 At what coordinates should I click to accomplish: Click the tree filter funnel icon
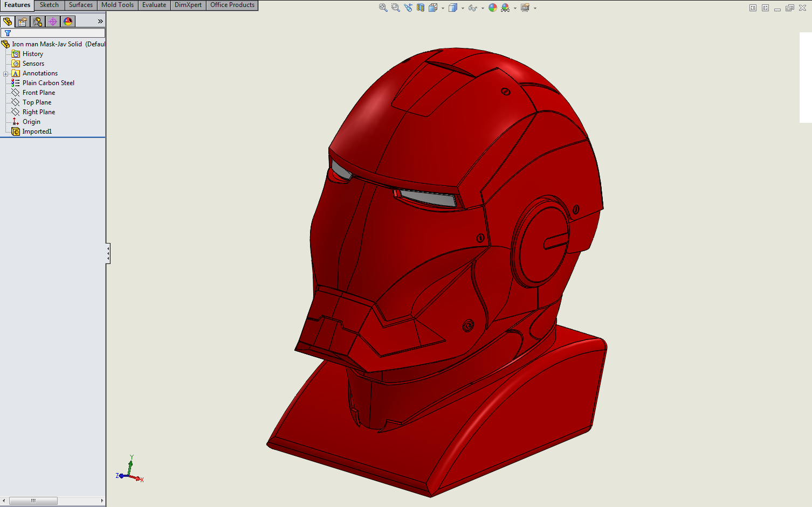point(8,33)
